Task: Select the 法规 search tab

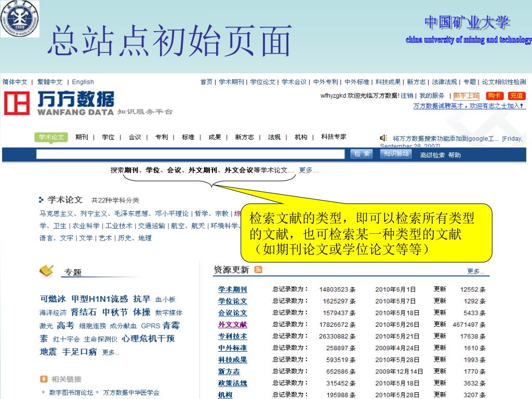Action: tap(274, 137)
